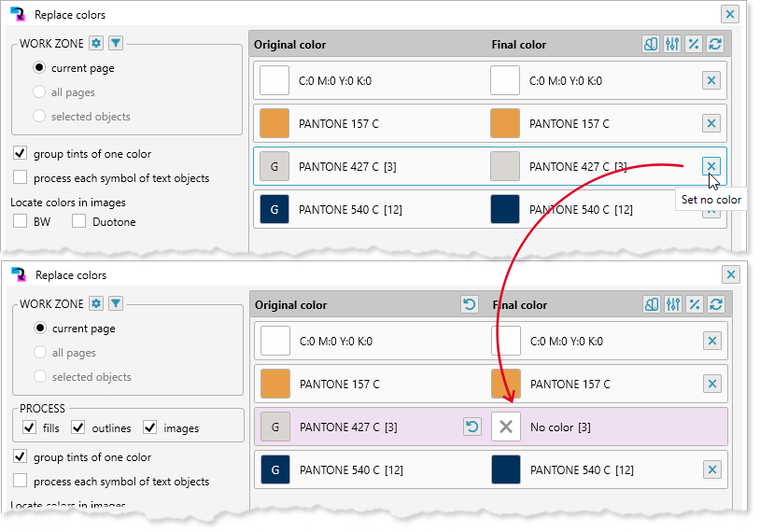
Task: Enable the BW checkbox
Action: [20, 221]
